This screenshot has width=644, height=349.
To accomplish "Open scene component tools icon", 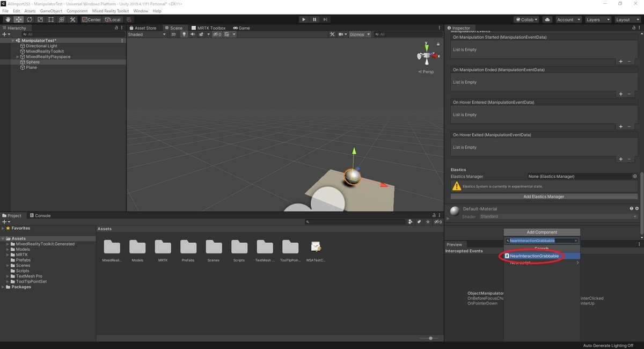I will [332, 34].
